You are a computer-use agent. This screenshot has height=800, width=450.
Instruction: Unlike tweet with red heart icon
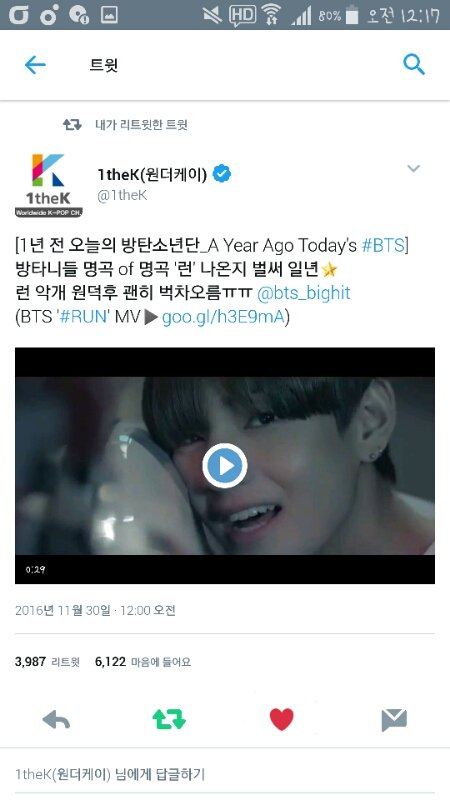282,719
